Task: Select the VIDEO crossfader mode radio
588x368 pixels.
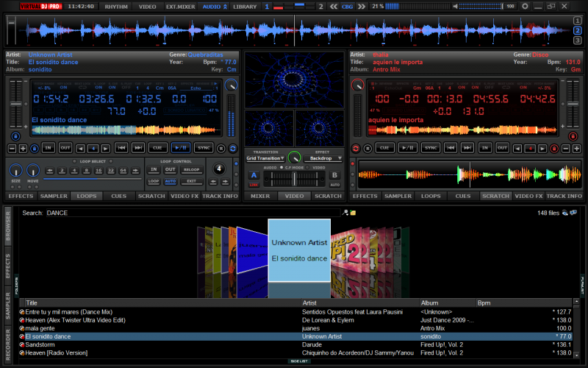Action: coord(308,168)
